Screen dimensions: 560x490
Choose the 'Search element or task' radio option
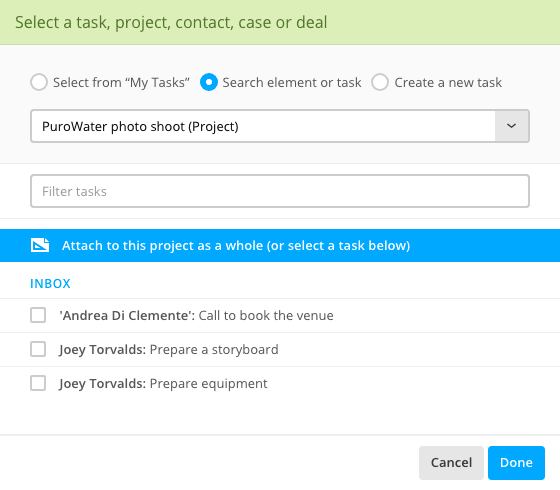click(x=209, y=82)
